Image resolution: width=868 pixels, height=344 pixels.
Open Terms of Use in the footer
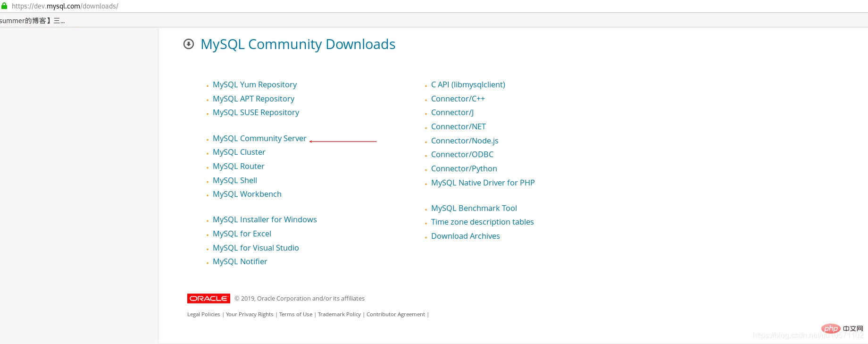[x=295, y=314]
